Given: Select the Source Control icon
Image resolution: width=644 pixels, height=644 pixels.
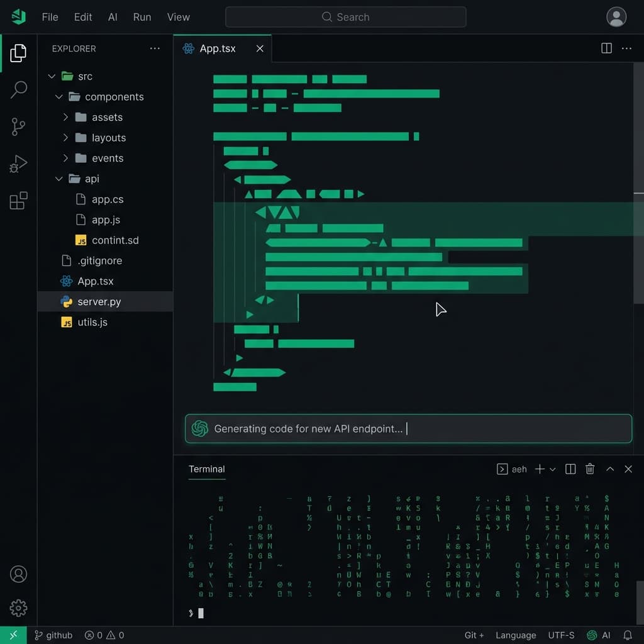Looking at the screenshot, I should click(x=18, y=126).
